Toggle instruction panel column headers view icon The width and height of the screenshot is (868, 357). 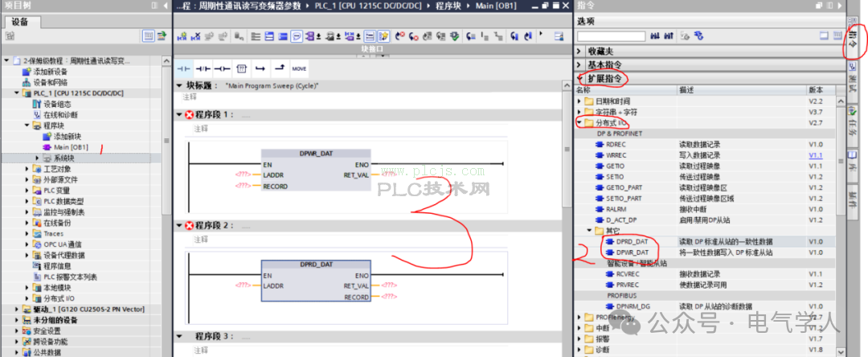click(x=836, y=35)
